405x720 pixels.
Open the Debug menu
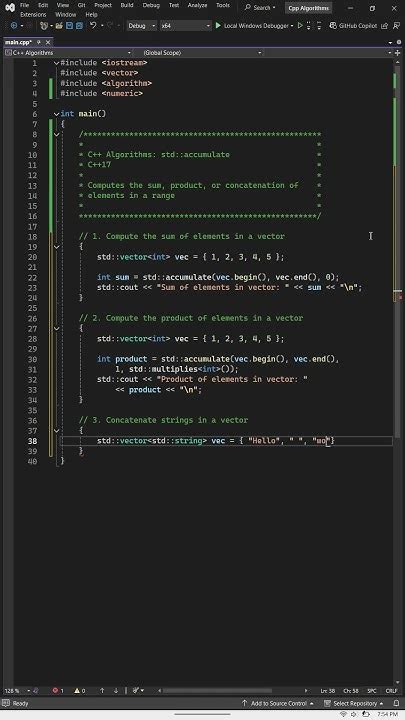pos(151,5)
